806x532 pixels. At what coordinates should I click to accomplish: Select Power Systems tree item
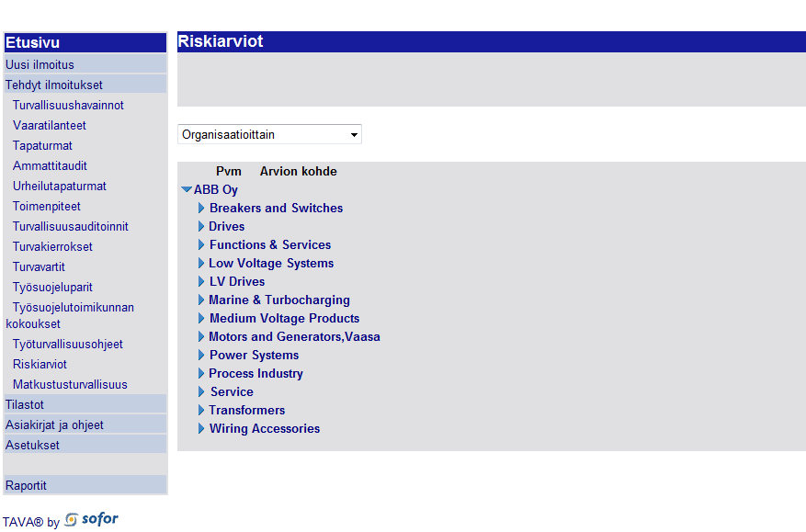pyautogui.click(x=254, y=356)
